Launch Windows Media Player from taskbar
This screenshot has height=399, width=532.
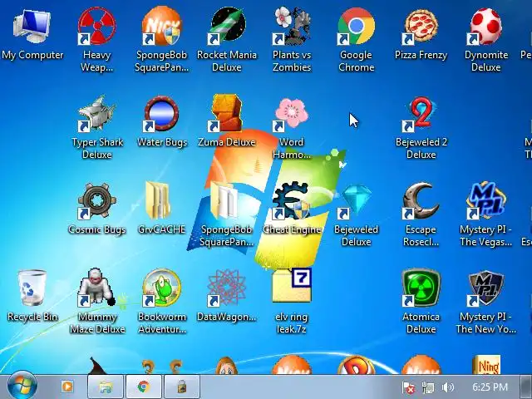pos(67,387)
